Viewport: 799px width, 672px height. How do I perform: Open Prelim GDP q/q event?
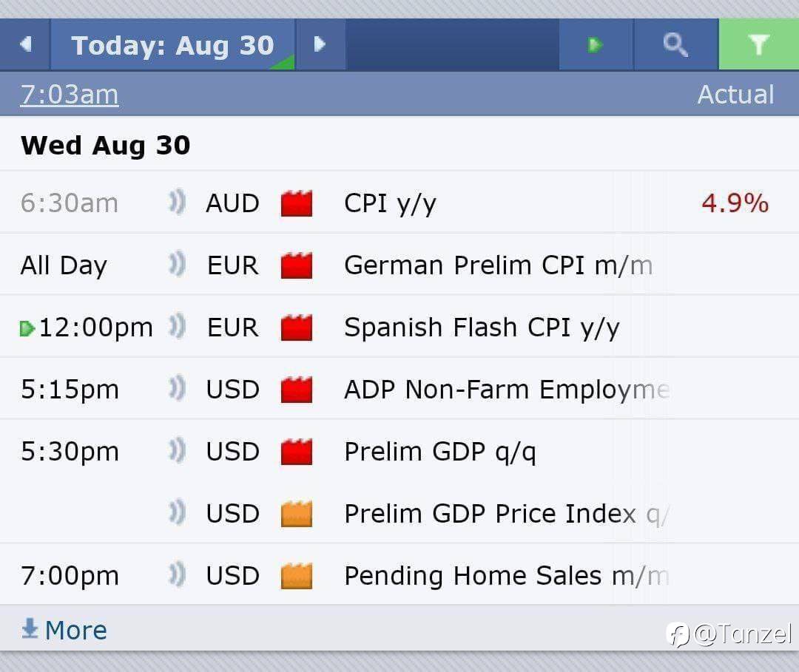pos(440,452)
